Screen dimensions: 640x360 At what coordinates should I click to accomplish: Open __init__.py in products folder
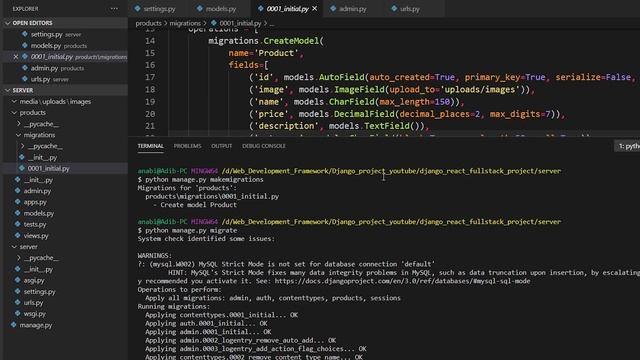pyautogui.click(x=38, y=180)
